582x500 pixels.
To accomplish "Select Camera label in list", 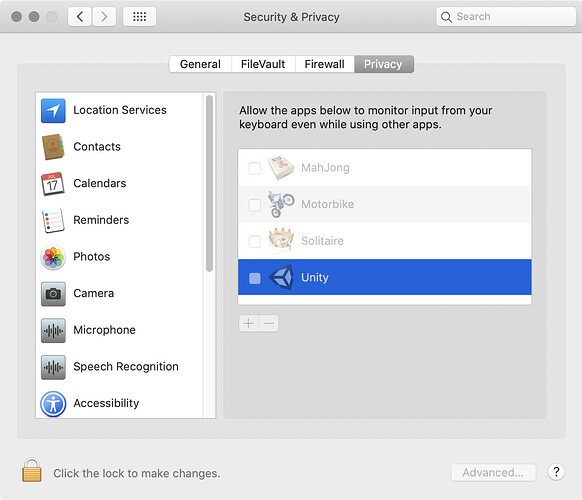I will point(94,293).
